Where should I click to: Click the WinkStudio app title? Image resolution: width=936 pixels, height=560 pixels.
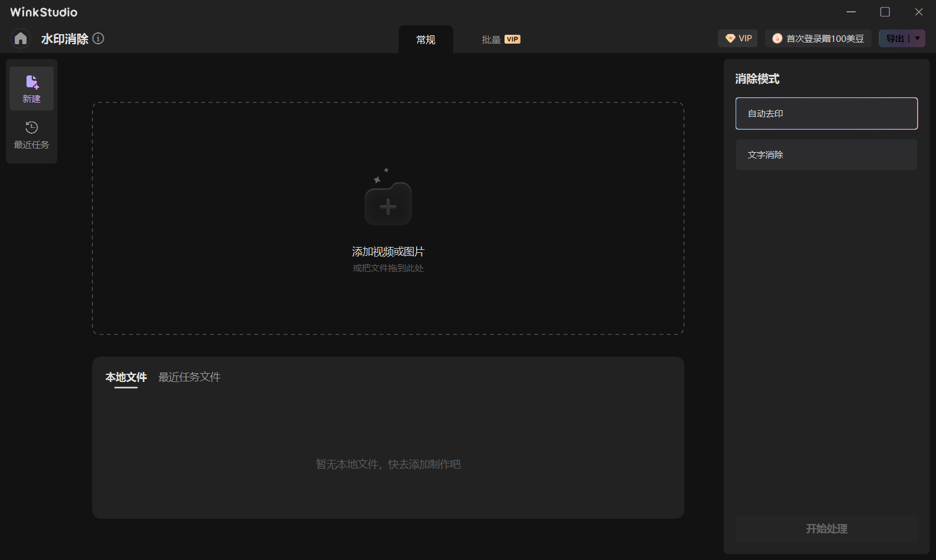pos(44,12)
